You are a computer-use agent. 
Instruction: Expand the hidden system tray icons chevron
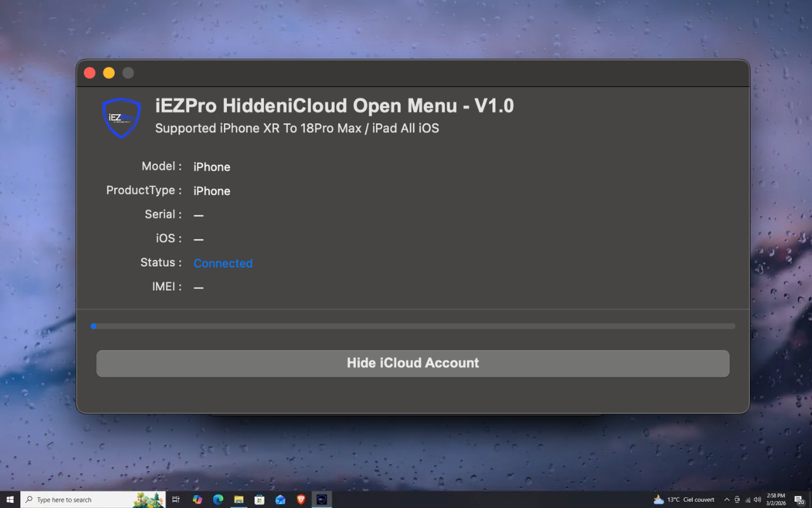coord(726,500)
